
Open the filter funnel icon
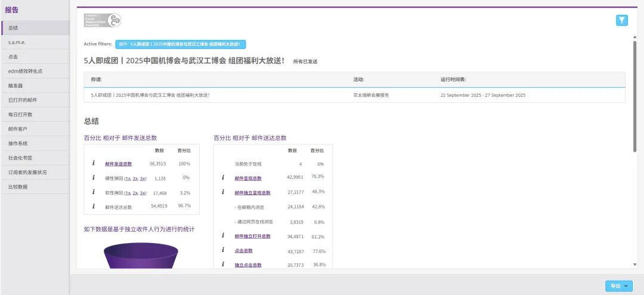tap(622, 20)
